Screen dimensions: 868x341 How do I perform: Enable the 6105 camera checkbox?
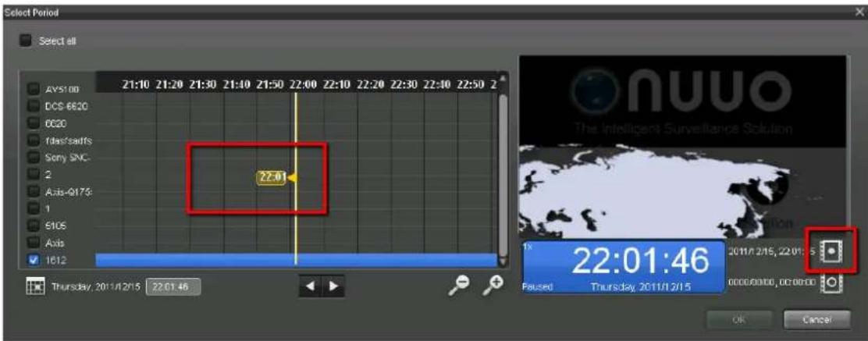click(x=34, y=226)
